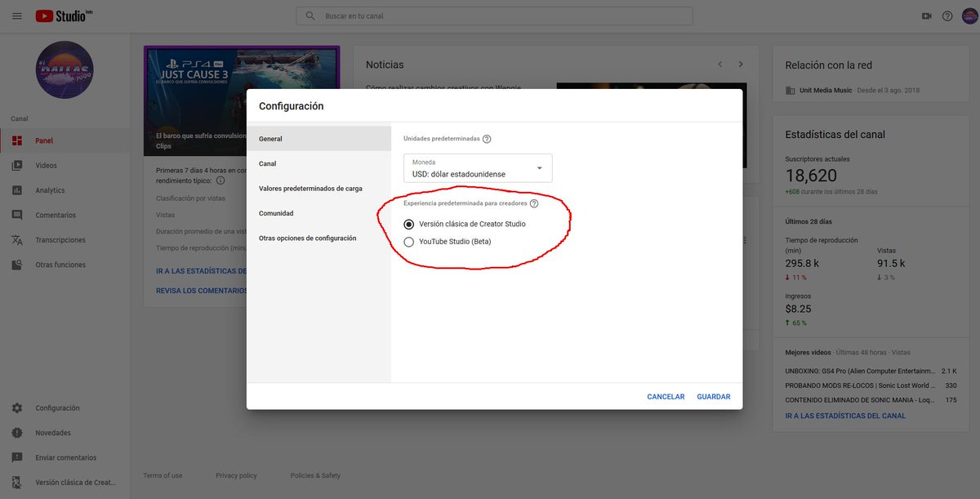The height and width of the screenshot is (499, 980).
Task: Open Otras opciones de configuración tab
Action: point(318,238)
